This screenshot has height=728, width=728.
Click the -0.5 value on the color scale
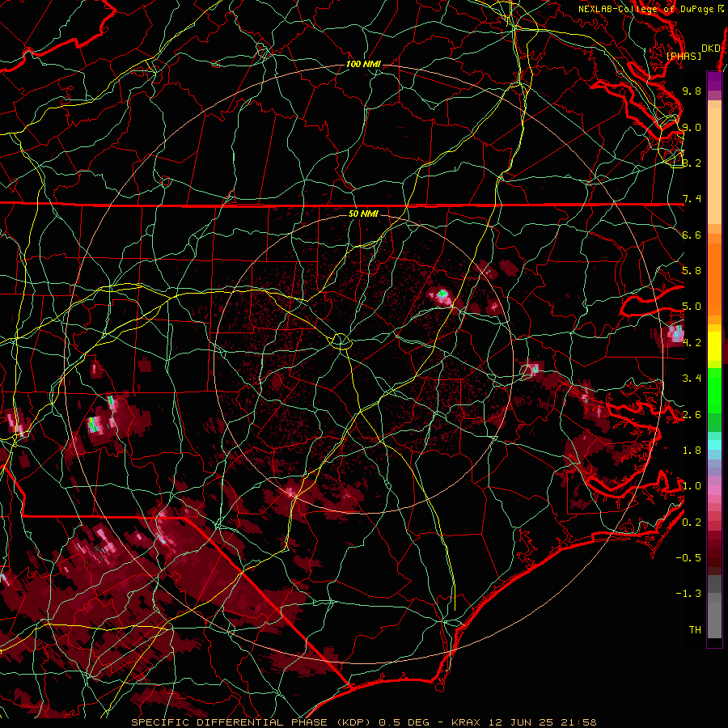[688, 558]
